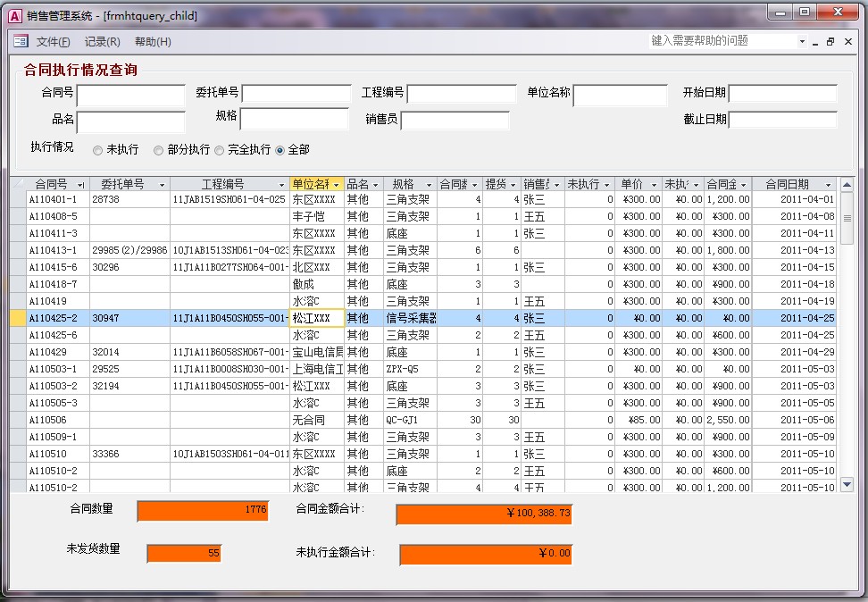This screenshot has height=602, width=868.
Task: Close the inner child form window
Action: tap(848, 42)
